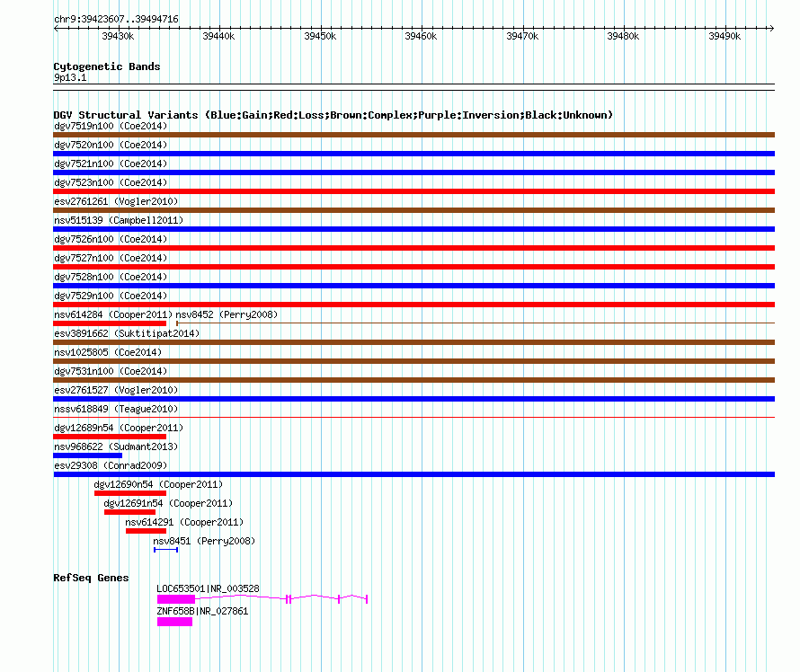Select the nsv8452 (Perry2008) variant label
Viewport: 800px width, 672px height.
[x=227, y=314]
